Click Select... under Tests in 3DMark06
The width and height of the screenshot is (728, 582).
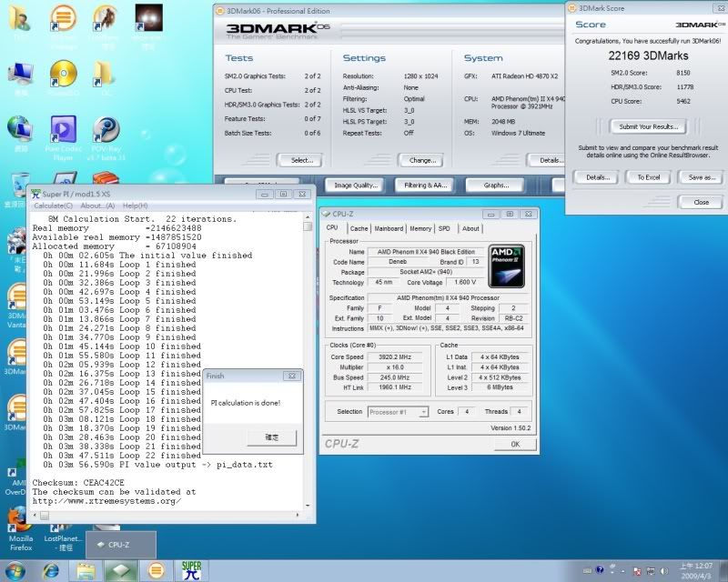pyautogui.click(x=300, y=160)
